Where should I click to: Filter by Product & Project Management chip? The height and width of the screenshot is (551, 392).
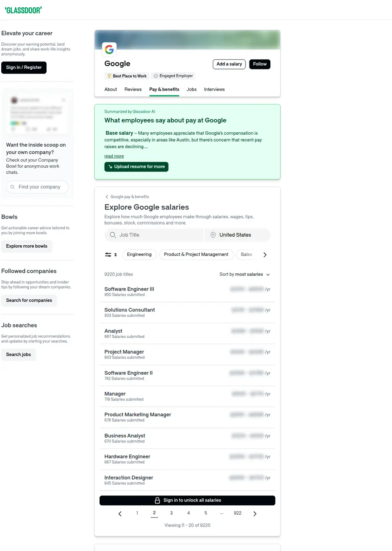click(x=196, y=255)
